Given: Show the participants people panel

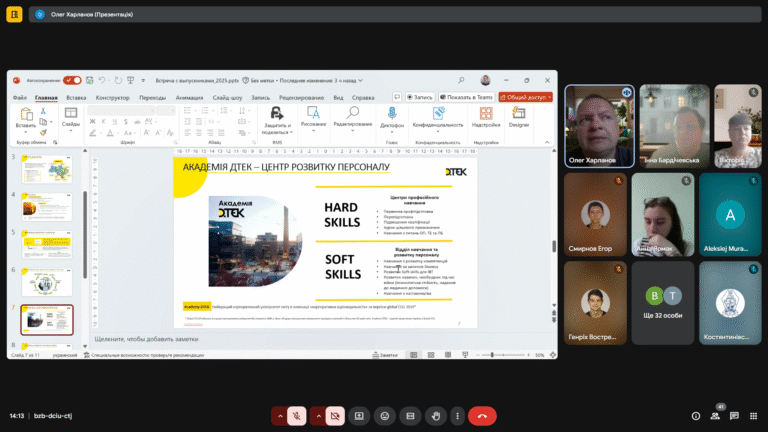Looking at the screenshot, I should click(x=715, y=416).
